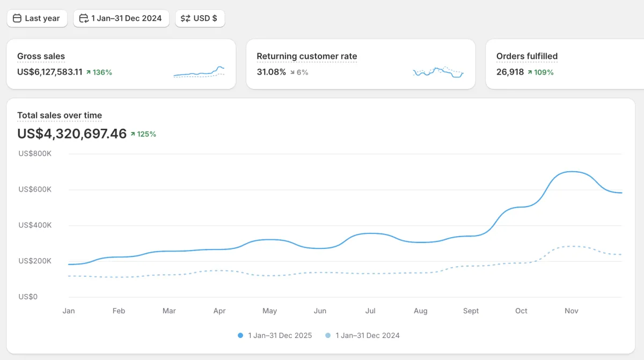Click the comparison calendar icon on date range
Image resolution: width=644 pixels, height=360 pixels.
(84, 18)
